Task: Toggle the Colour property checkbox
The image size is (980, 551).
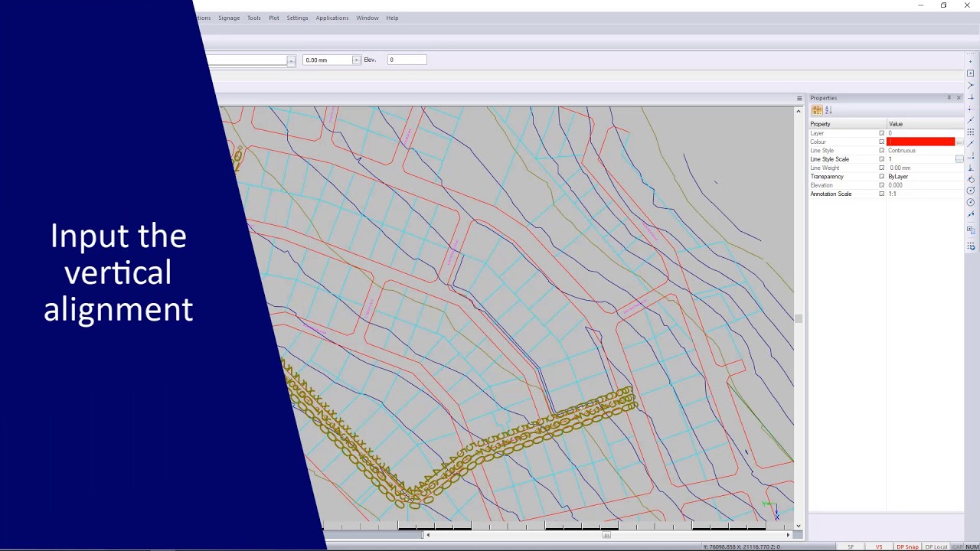Action: 881,142
